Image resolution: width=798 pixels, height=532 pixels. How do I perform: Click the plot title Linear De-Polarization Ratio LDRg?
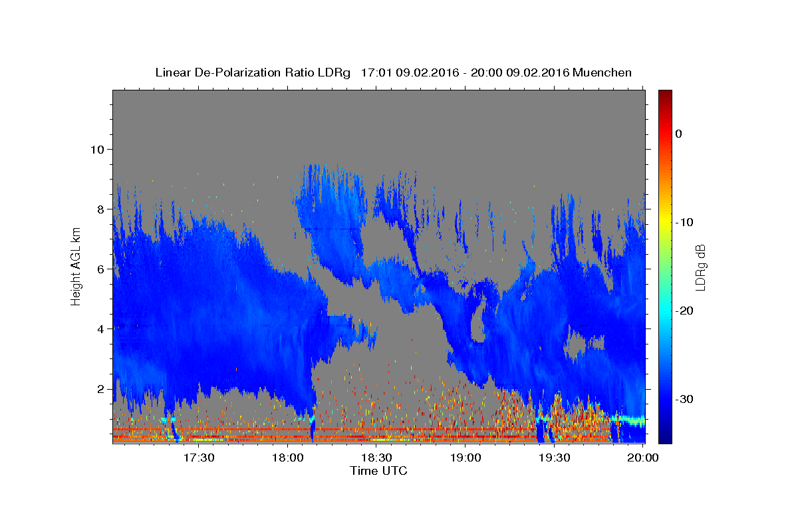[x=253, y=72]
